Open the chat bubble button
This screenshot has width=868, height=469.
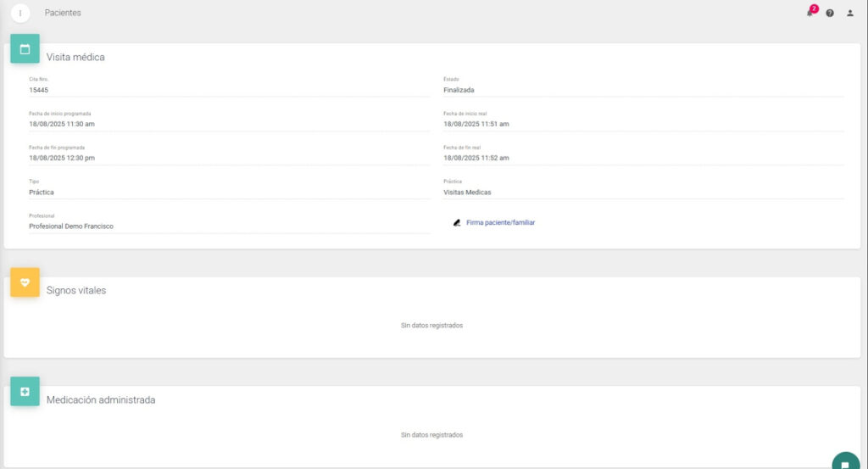click(844, 463)
